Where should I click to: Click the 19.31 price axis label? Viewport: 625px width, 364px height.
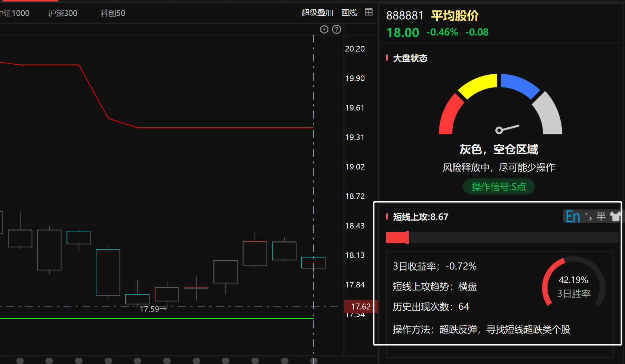coord(355,137)
